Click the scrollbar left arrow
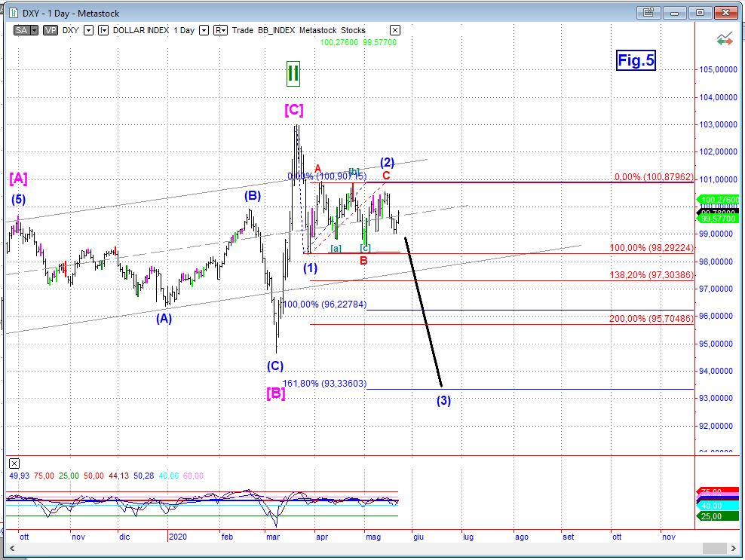This screenshot has width=745, height=560. 12,548
